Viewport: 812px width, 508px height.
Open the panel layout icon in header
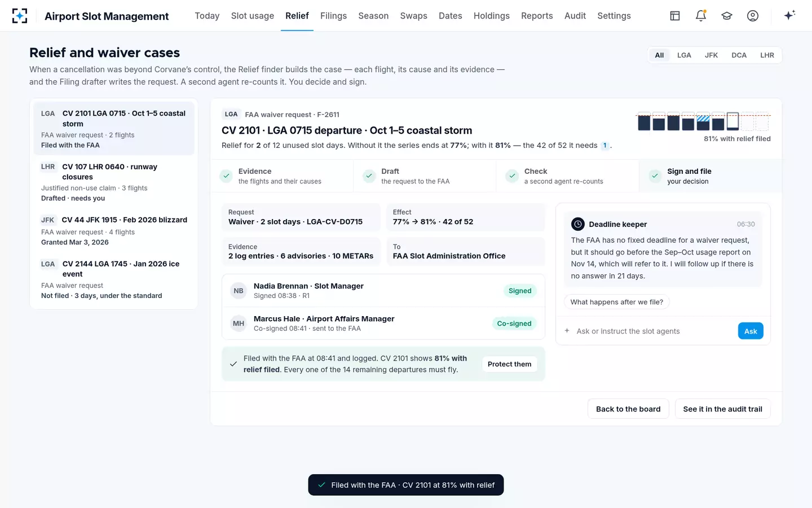click(x=675, y=16)
